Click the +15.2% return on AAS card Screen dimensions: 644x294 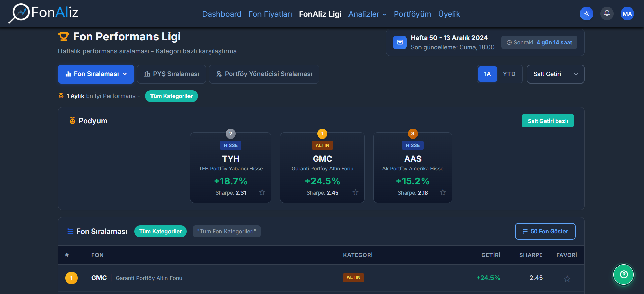tap(413, 181)
